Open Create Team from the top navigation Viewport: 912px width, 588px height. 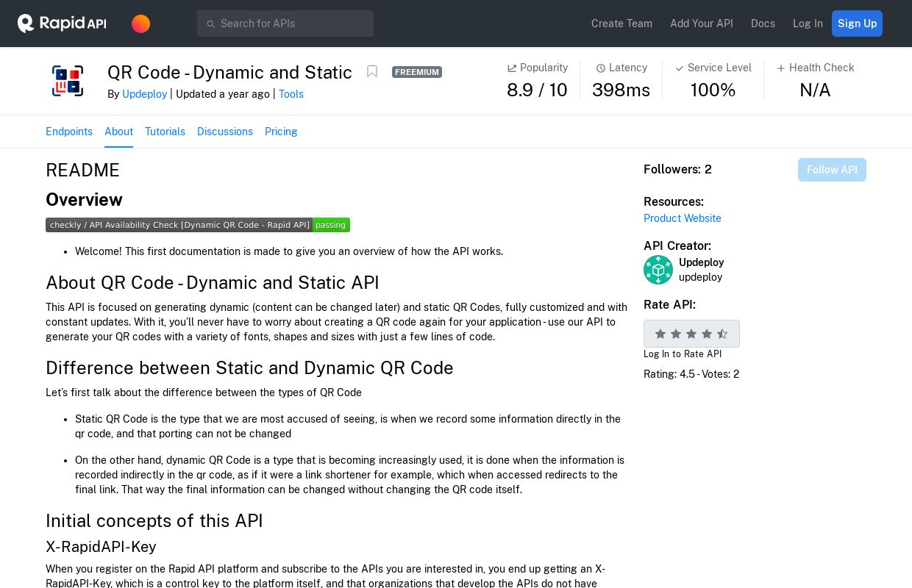click(621, 24)
